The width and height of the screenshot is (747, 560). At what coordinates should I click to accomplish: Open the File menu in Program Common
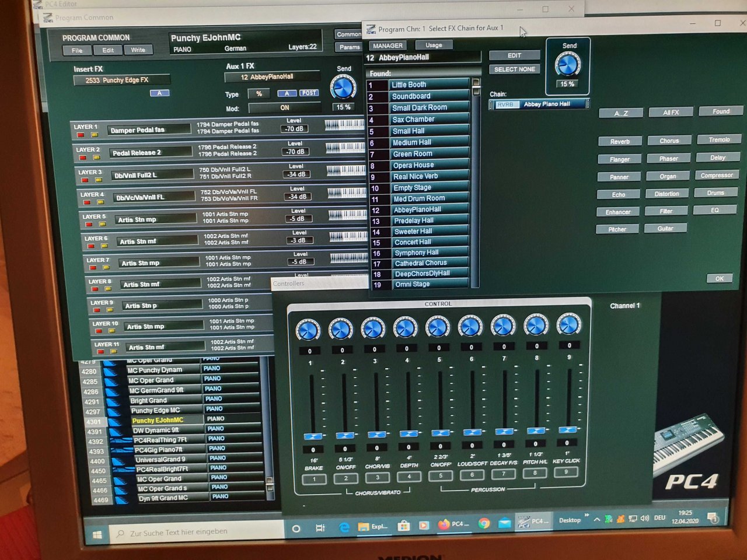[77, 50]
